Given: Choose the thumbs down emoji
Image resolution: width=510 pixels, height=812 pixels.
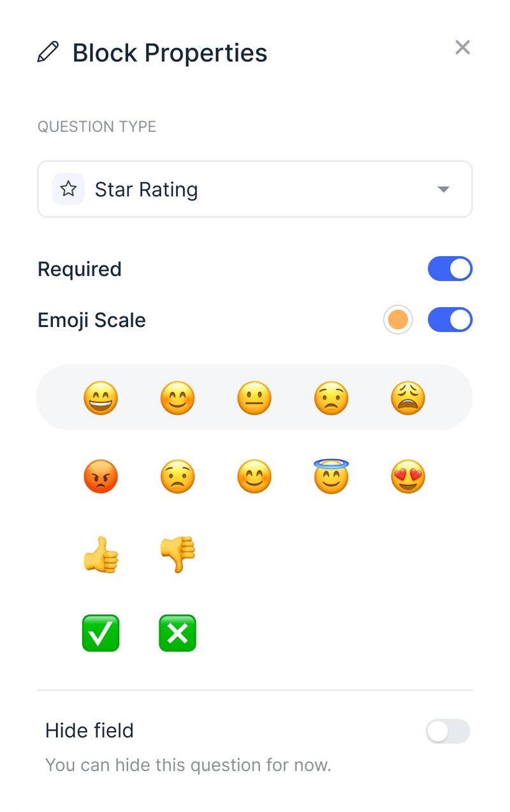Looking at the screenshot, I should 177,555.
